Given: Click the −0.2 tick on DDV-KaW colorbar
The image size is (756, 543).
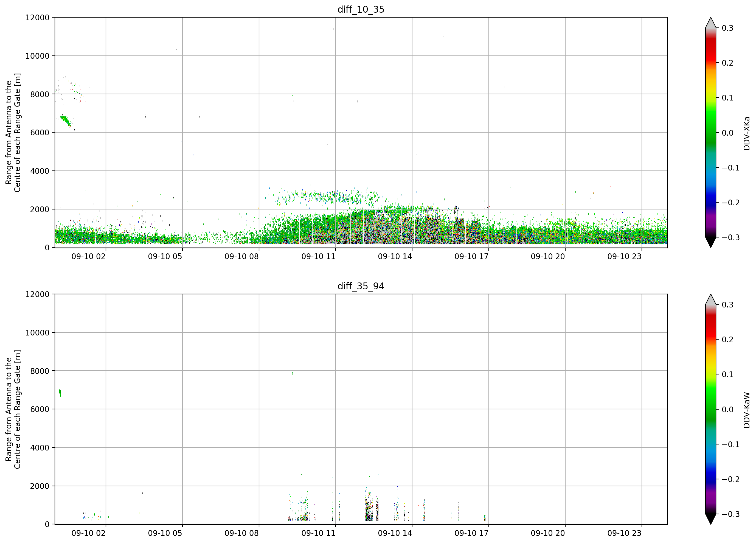Looking at the screenshot, I should tap(731, 479).
